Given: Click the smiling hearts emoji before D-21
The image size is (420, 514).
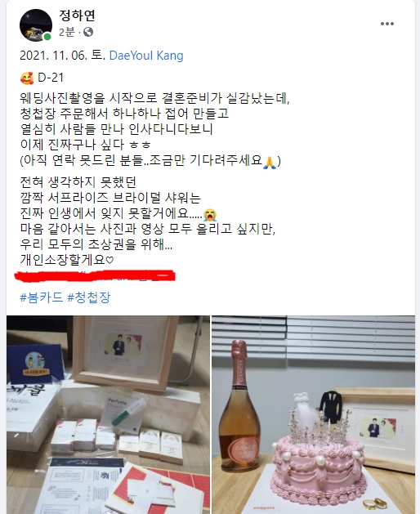Looking at the screenshot, I should tap(27, 78).
